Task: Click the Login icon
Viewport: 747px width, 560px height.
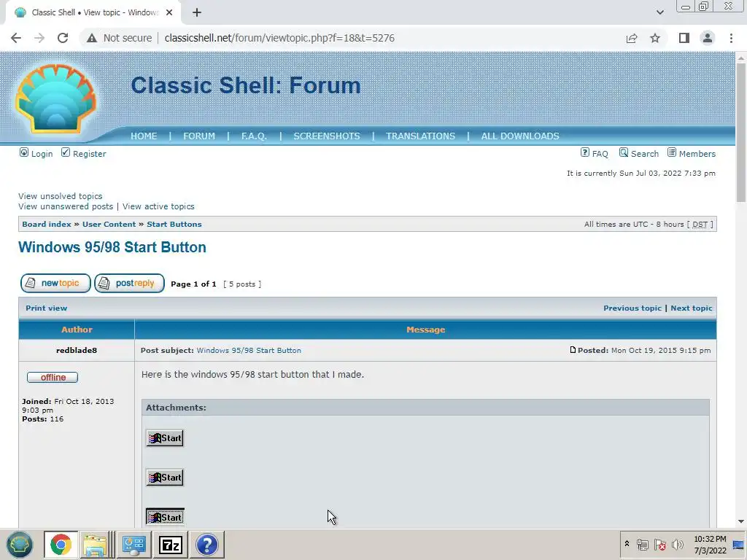Action: click(24, 152)
